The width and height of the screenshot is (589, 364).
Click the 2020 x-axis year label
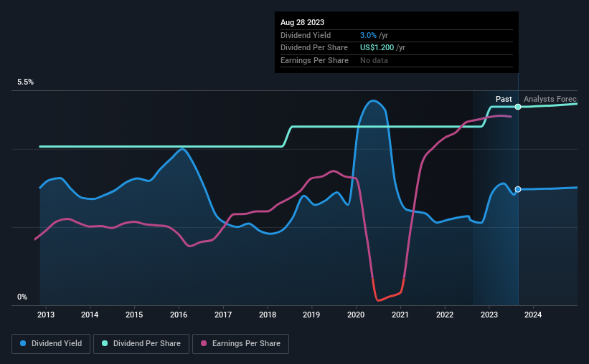pyautogui.click(x=356, y=315)
